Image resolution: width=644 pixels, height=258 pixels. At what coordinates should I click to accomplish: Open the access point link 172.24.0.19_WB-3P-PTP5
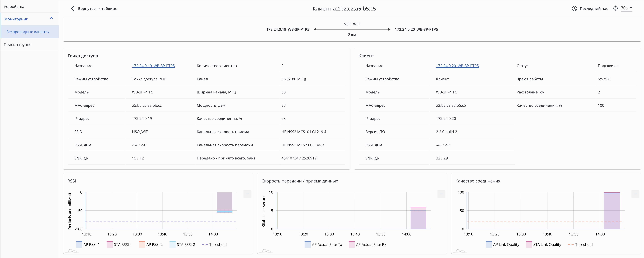(153, 66)
